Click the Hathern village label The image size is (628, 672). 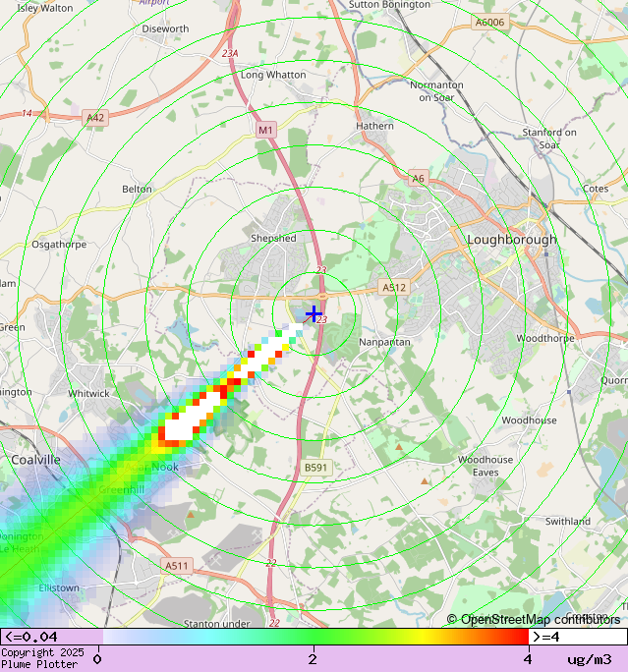[374, 126]
